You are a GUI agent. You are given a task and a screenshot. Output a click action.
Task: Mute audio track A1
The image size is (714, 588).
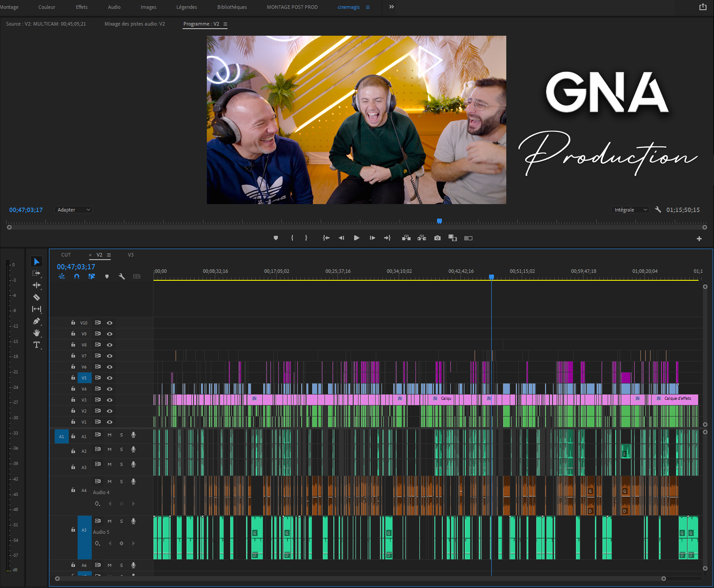click(x=109, y=435)
